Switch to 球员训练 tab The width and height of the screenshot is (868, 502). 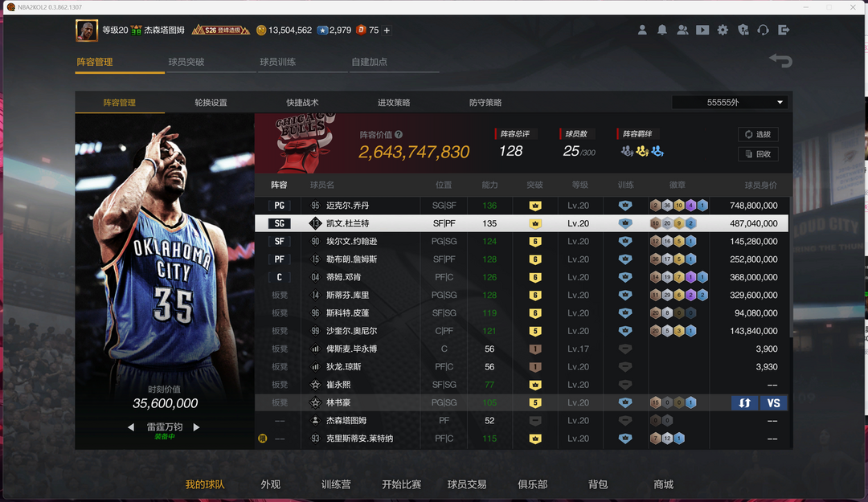pos(278,62)
